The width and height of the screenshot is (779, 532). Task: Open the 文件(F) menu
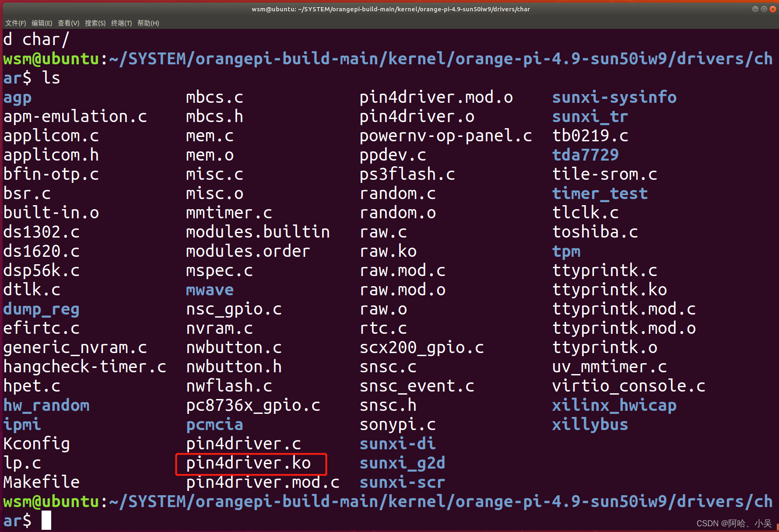point(16,23)
